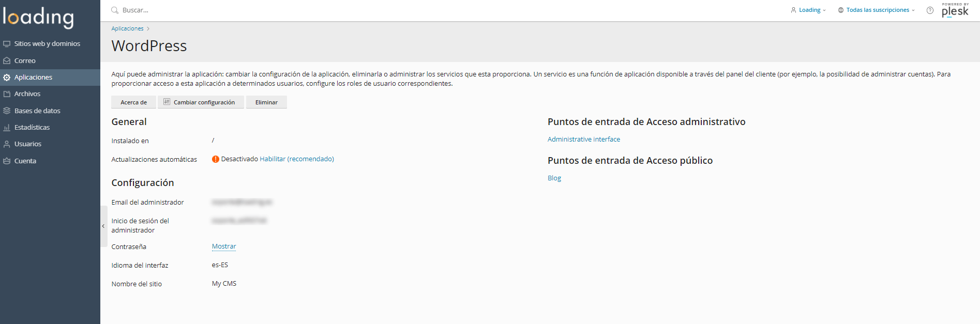
Task: Click the loading logo in the sidebar
Action: pyautogui.click(x=38, y=17)
